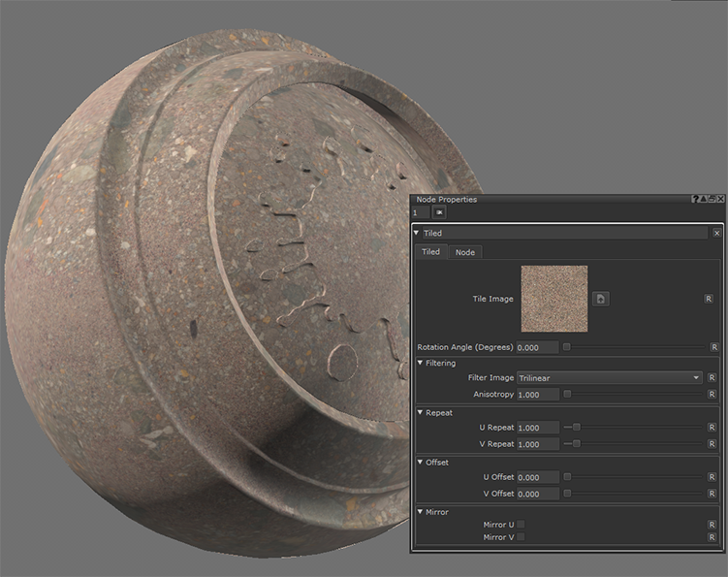Select the Tiled tab
This screenshot has height=577, width=728.
point(430,252)
